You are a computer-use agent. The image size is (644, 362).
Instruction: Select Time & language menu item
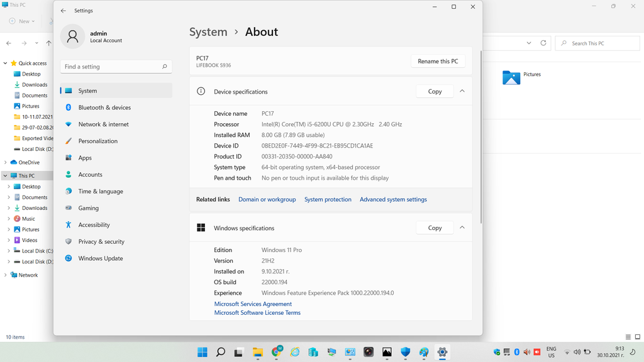[101, 192]
